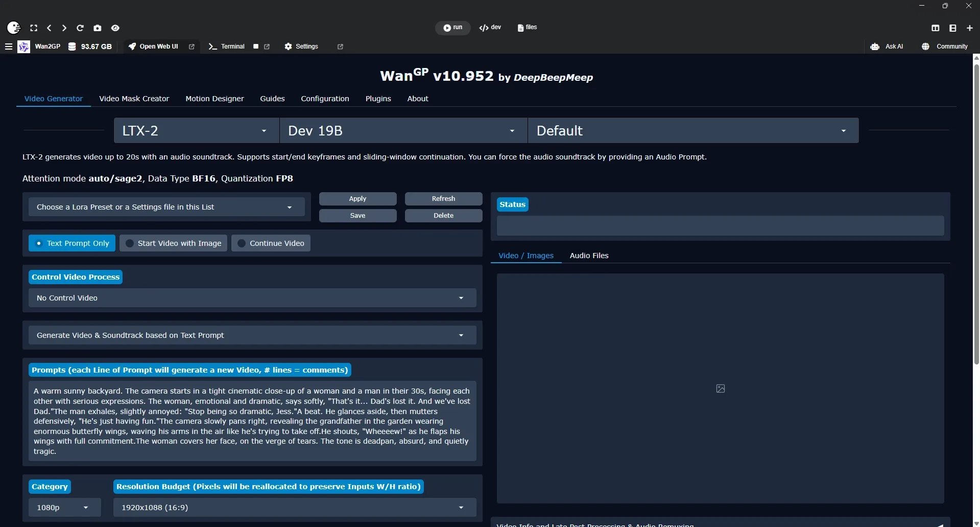The height and width of the screenshot is (527, 980).
Task: Open the No Control Video dropdown
Action: [252, 298]
